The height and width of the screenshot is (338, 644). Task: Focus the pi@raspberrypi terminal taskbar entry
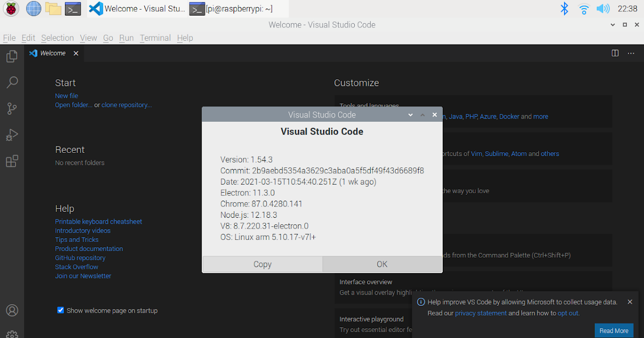pos(235,9)
